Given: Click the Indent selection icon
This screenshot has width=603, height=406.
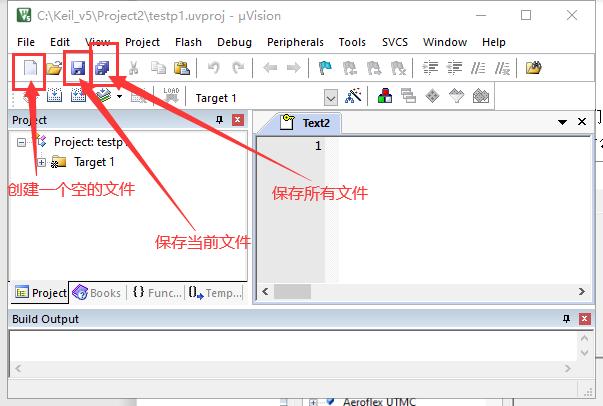Looking at the screenshot, I should pyautogui.click(x=430, y=68).
